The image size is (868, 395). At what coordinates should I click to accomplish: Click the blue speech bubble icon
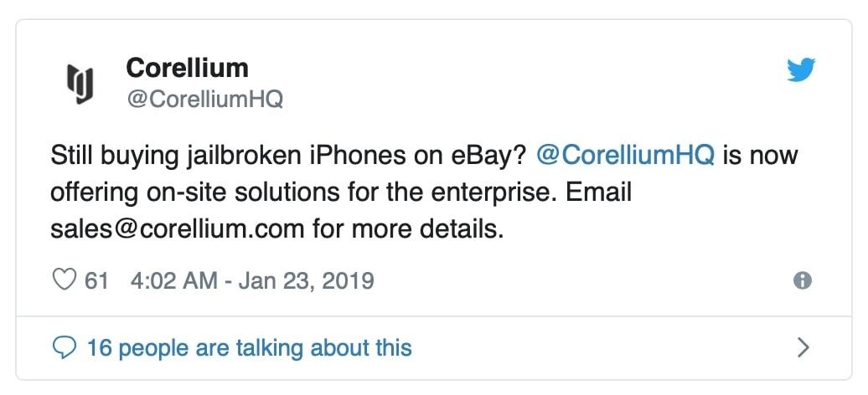[x=65, y=346]
